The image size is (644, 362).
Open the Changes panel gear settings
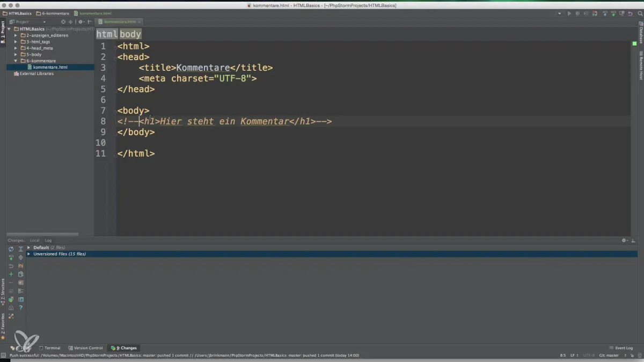625,240
